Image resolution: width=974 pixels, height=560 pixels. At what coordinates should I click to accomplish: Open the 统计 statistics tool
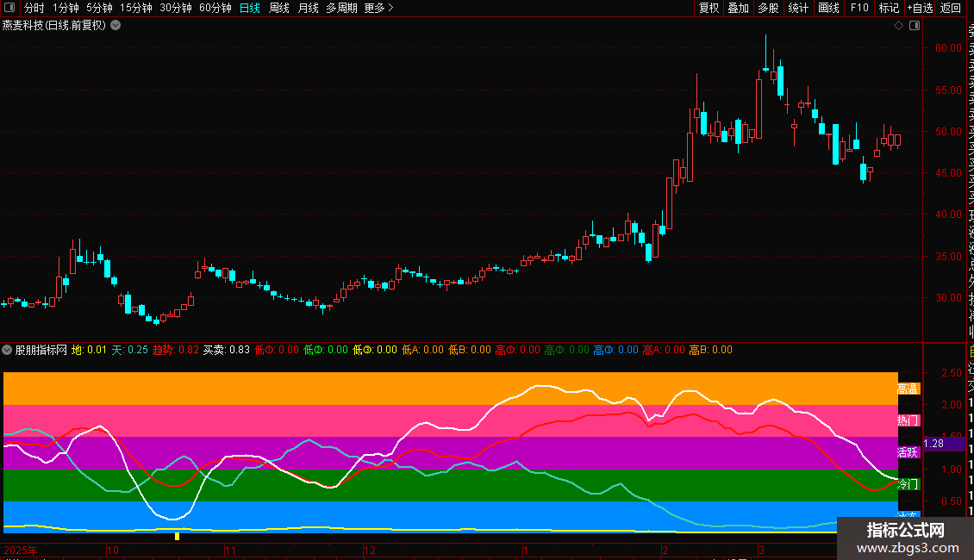798,8
